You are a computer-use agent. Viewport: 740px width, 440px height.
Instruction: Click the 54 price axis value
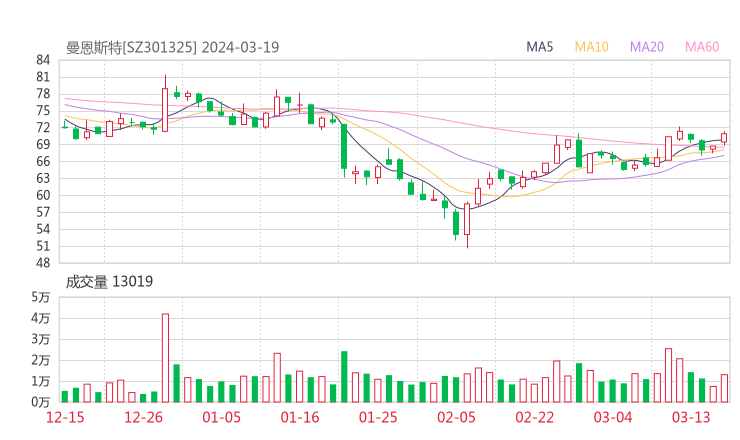[x=43, y=229]
